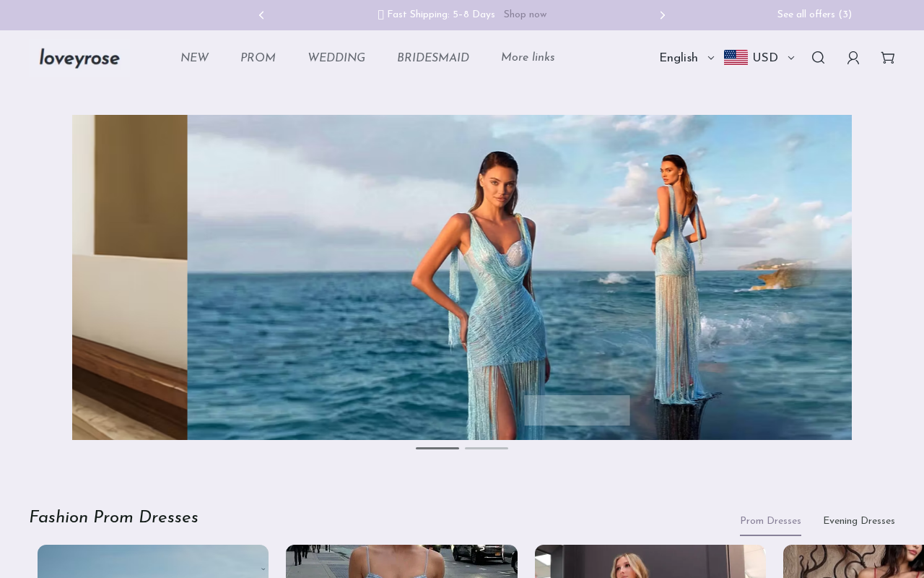Open the second product card thumbnail
Viewport: 924px width, 578px height.
401,561
